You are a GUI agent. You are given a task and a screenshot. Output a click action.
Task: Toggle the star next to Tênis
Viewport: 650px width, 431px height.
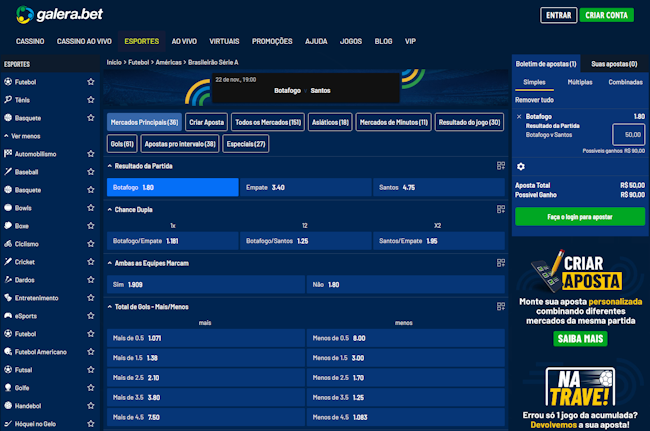click(91, 99)
